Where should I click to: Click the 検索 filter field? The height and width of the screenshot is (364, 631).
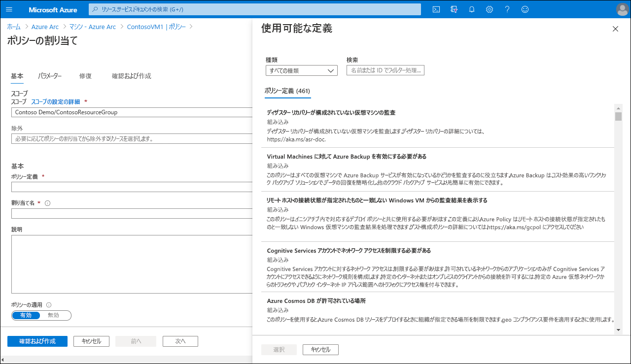tap(386, 70)
